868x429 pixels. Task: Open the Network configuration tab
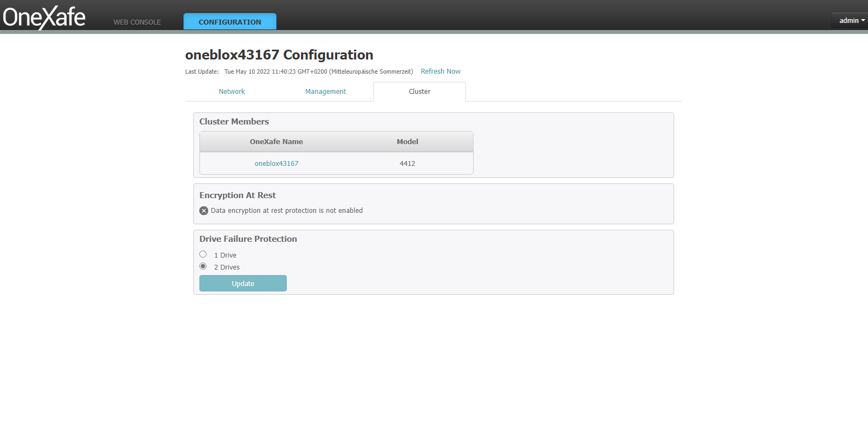point(232,92)
